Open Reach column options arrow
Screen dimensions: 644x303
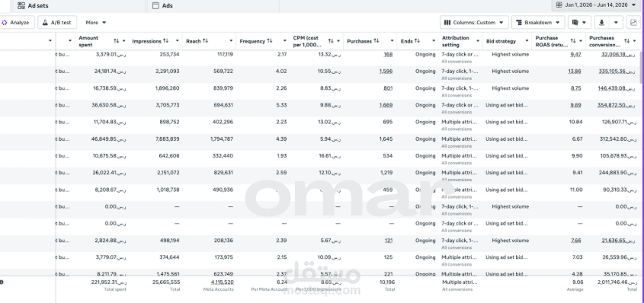[x=231, y=41]
